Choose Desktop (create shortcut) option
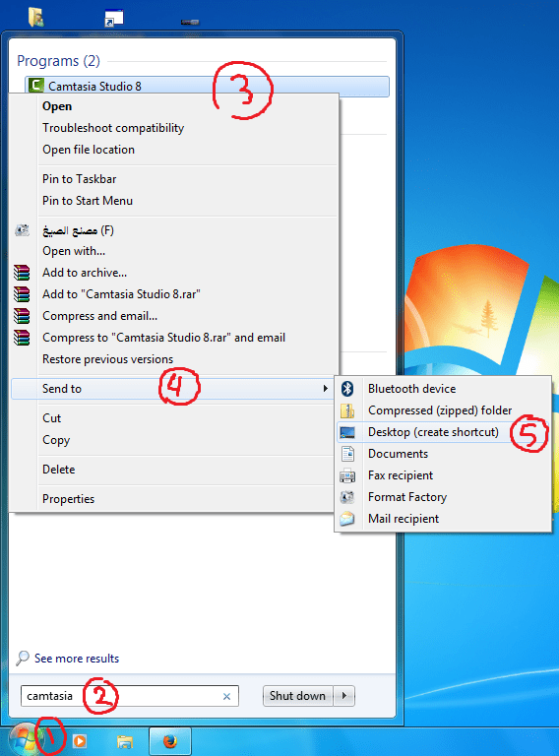 433,432
